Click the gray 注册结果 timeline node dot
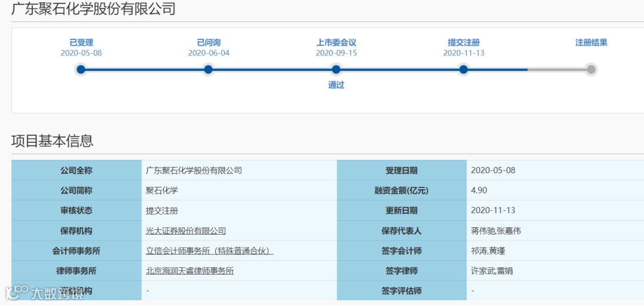The image size is (644, 305). click(591, 69)
